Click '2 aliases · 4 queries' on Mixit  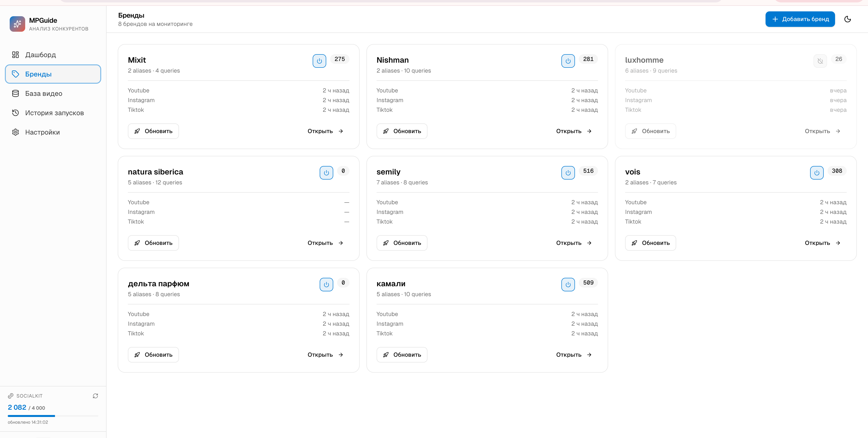[x=154, y=71]
